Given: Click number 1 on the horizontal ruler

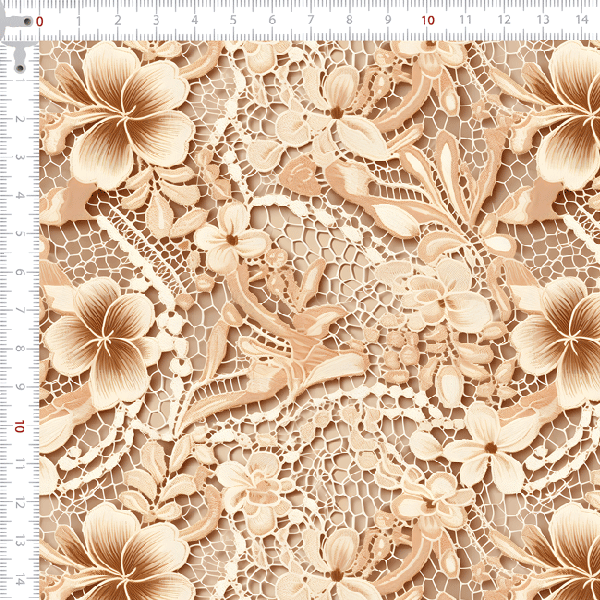Looking at the screenshot, I should pyautogui.click(x=78, y=20).
